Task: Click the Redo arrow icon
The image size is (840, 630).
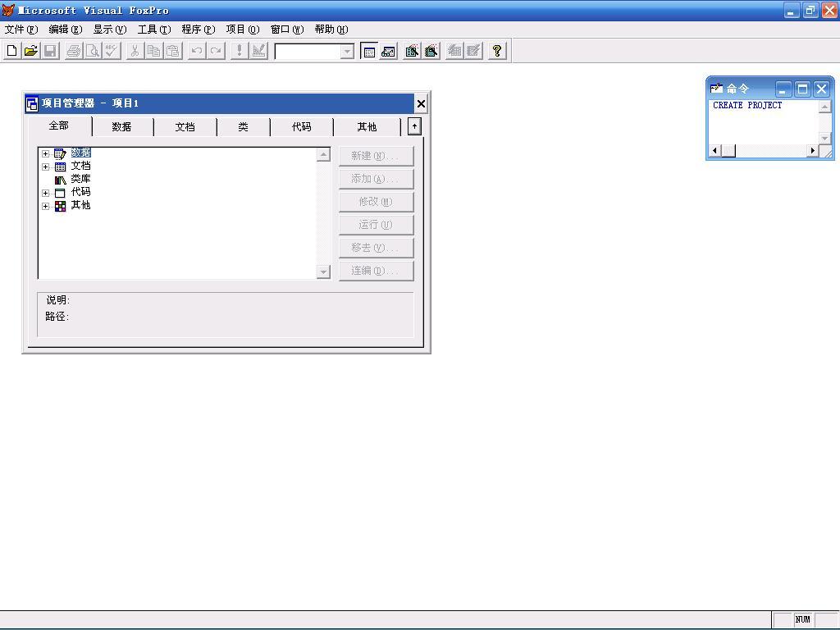Action: (216, 51)
